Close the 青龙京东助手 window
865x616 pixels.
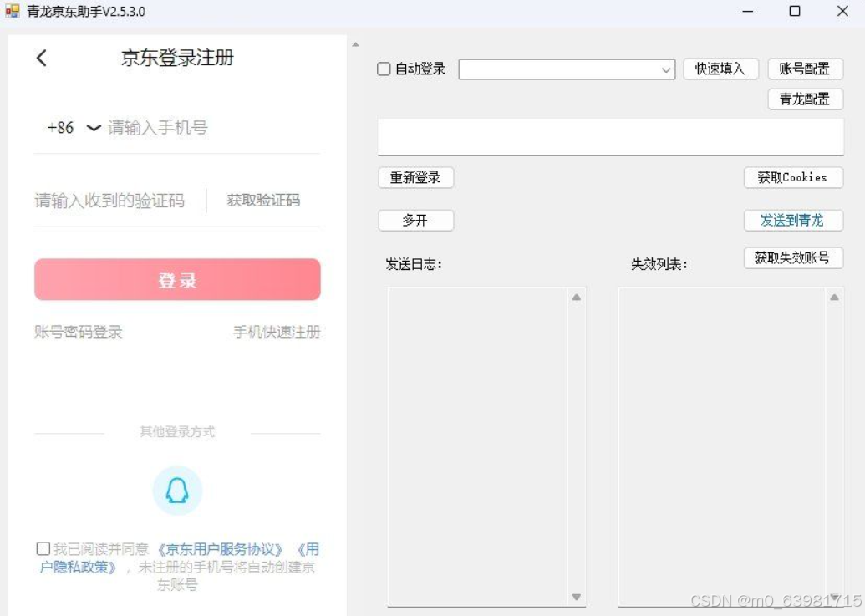coord(842,11)
